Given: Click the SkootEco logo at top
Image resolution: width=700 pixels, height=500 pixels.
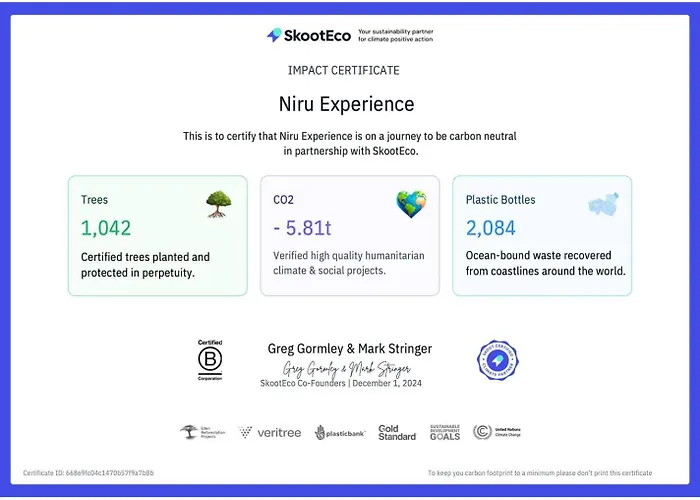Looking at the screenshot, I should (x=309, y=35).
